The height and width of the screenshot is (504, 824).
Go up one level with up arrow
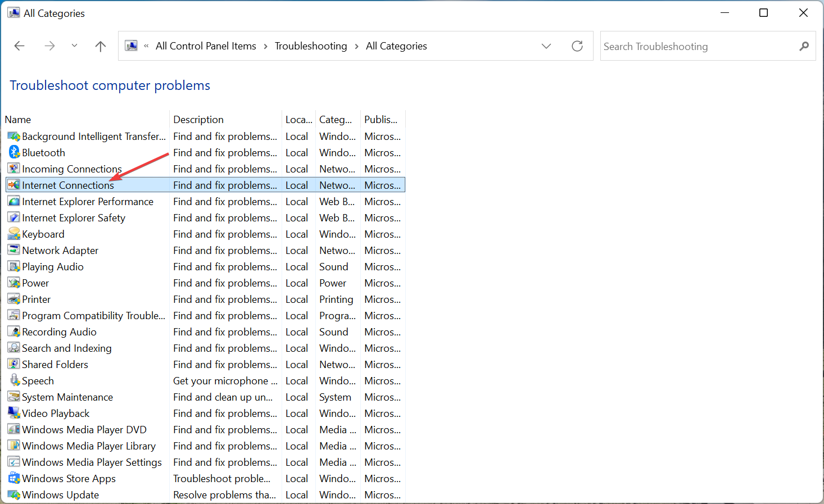click(x=101, y=46)
